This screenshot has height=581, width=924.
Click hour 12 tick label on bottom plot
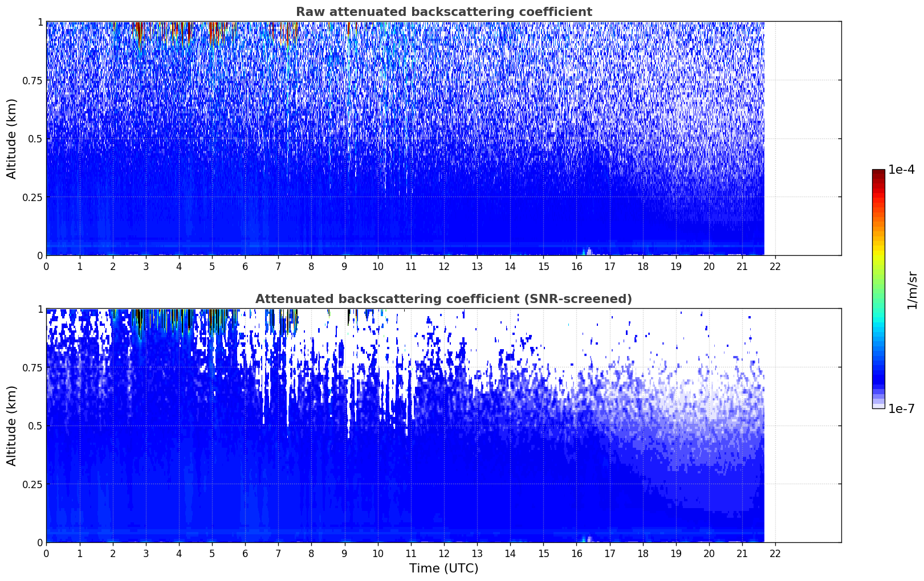(x=444, y=554)
